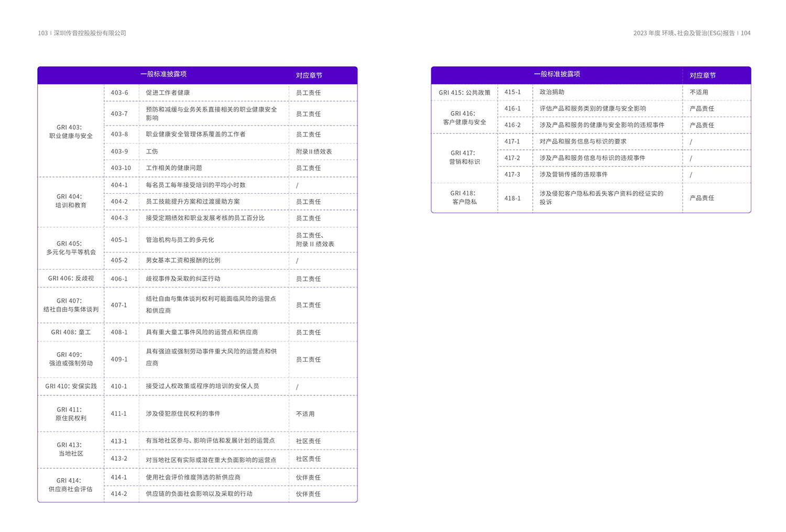
Task: Click 不适用 in the 411-1 row
Action: coord(305,414)
